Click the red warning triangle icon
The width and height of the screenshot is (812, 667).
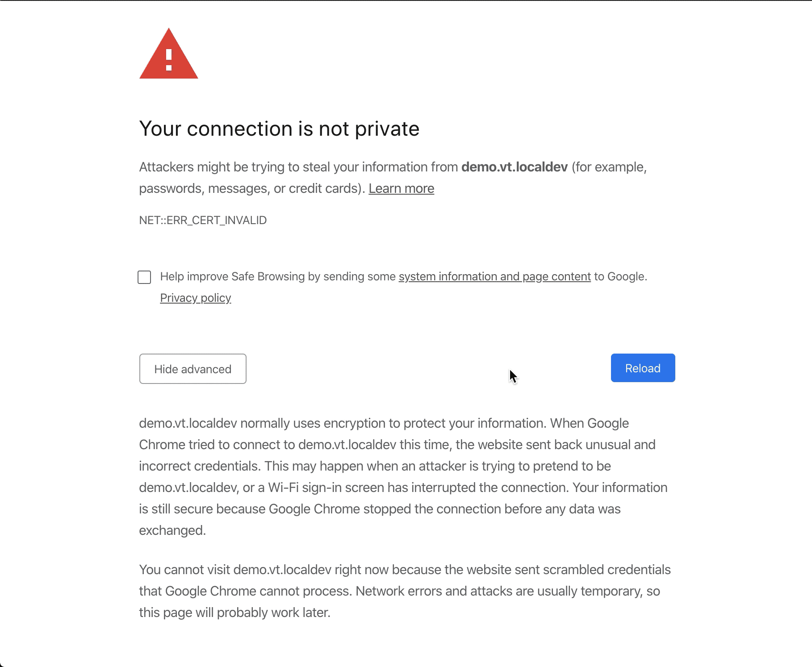169,55
